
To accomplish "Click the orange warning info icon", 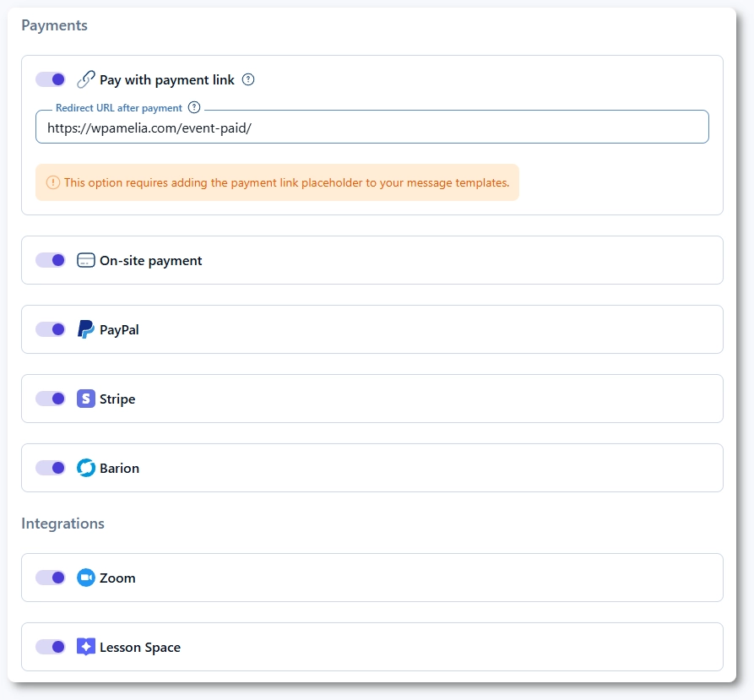I will pyautogui.click(x=53, y=182).
